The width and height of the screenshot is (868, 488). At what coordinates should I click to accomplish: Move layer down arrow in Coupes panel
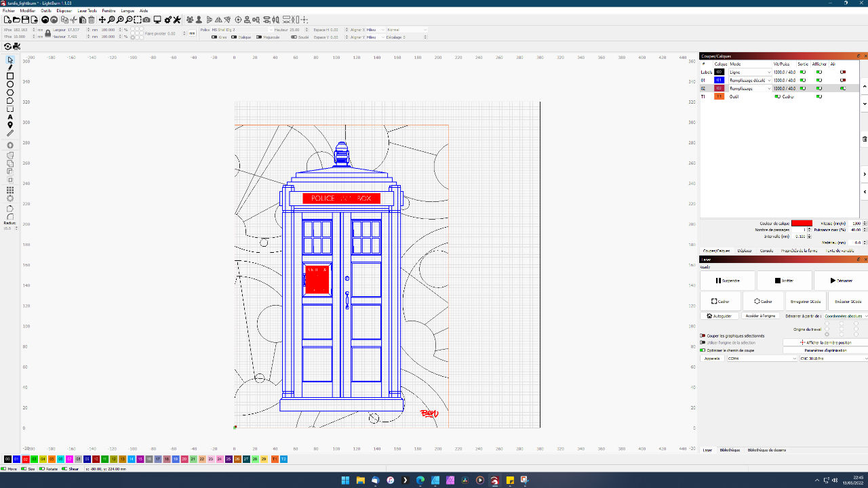(x=865, y=104)
